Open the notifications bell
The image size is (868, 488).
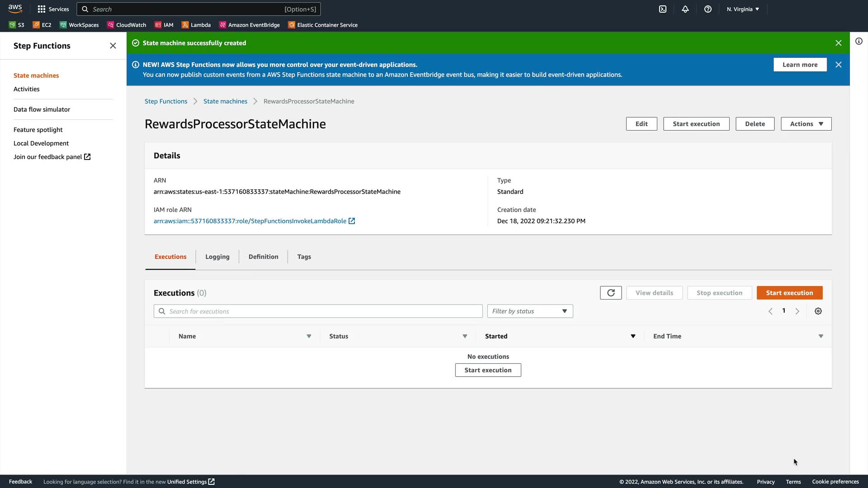click(x=685, y=9)
